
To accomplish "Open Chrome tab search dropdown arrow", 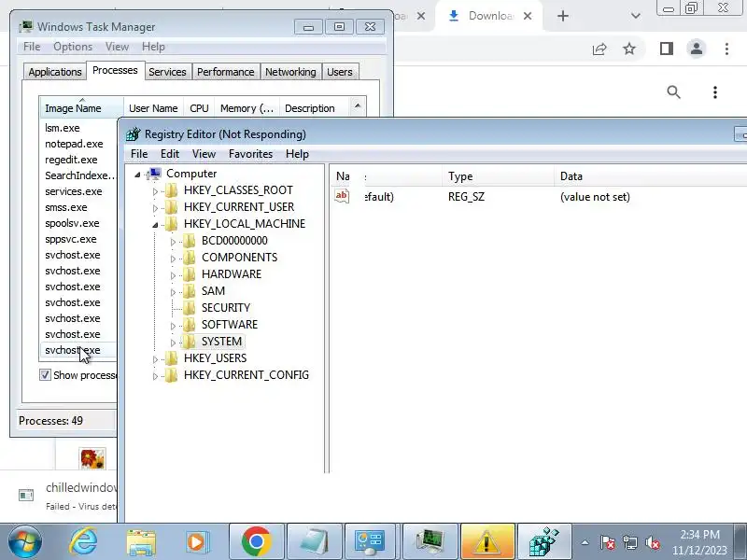I will pyautogui.click(x=636, y=16).
